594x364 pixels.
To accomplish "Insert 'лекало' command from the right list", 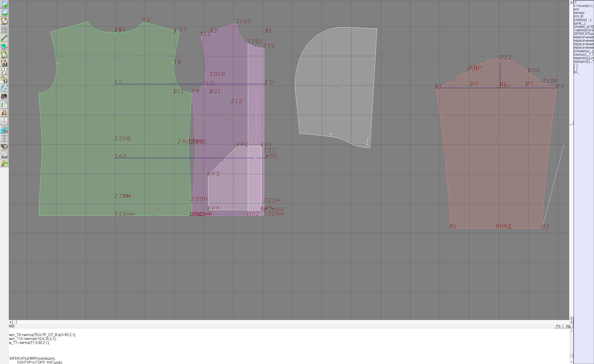I will pos(579,13).
